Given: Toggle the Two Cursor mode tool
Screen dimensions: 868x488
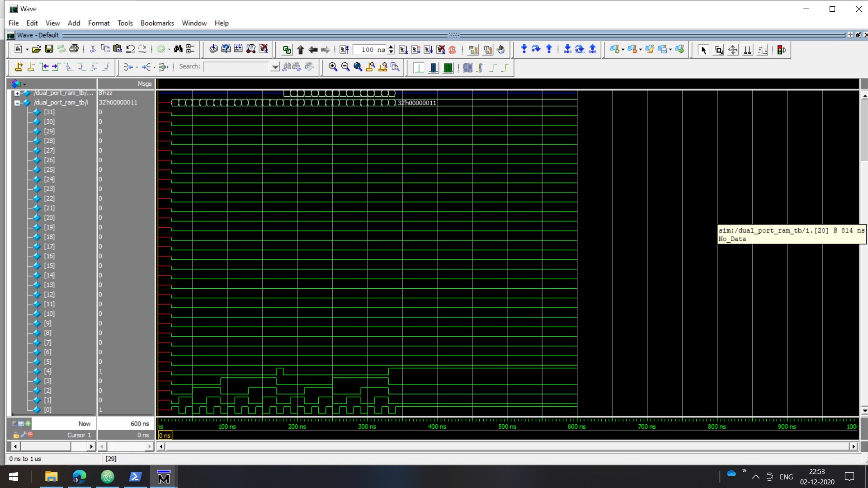Looking at the screenshot, I should pos(748,50).
